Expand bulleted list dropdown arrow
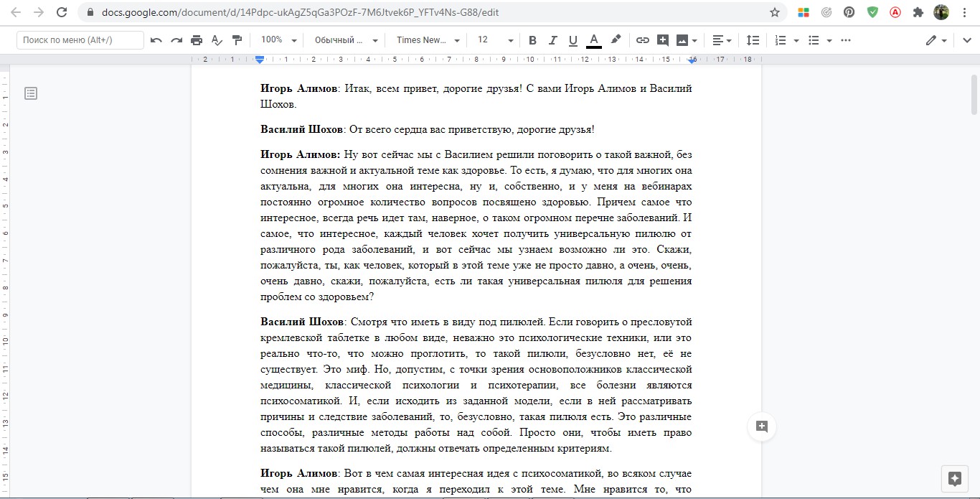 (x=829, y=41)
